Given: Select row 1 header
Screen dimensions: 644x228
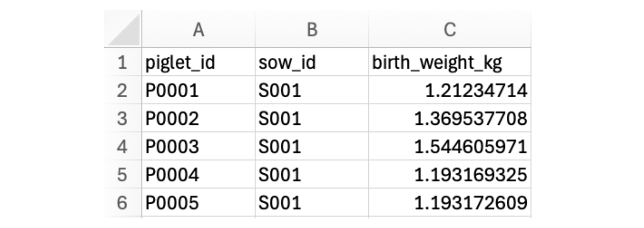Looking at the screenshot, I should [122, 63].
